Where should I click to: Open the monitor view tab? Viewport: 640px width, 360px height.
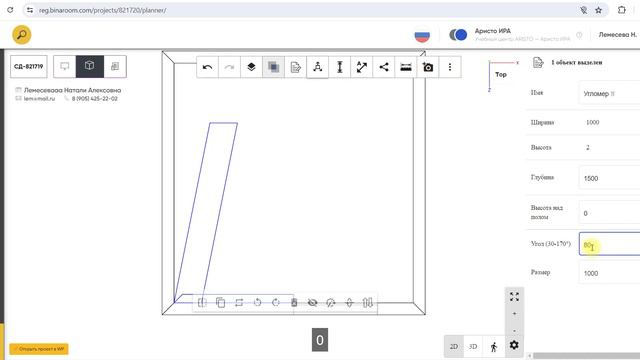64,66
